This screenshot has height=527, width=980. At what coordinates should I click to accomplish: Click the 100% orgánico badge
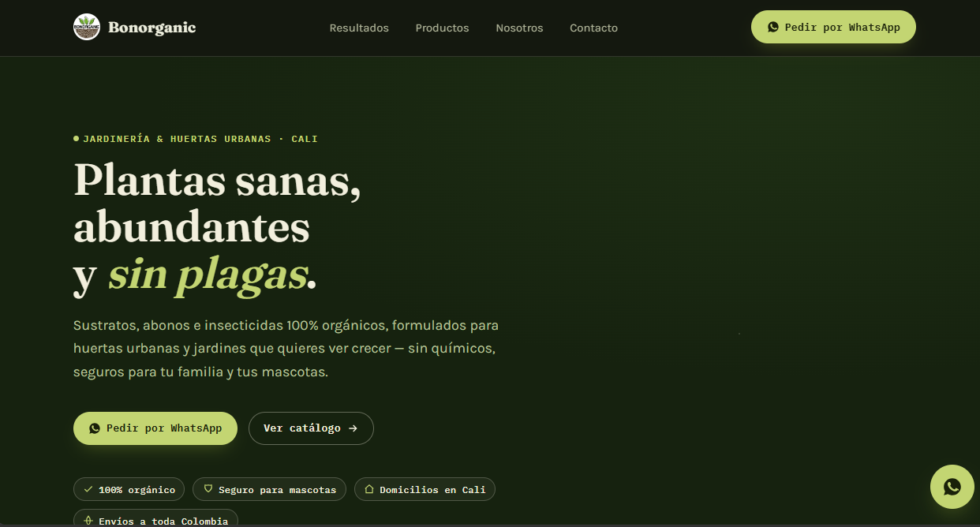pos(129,489)
